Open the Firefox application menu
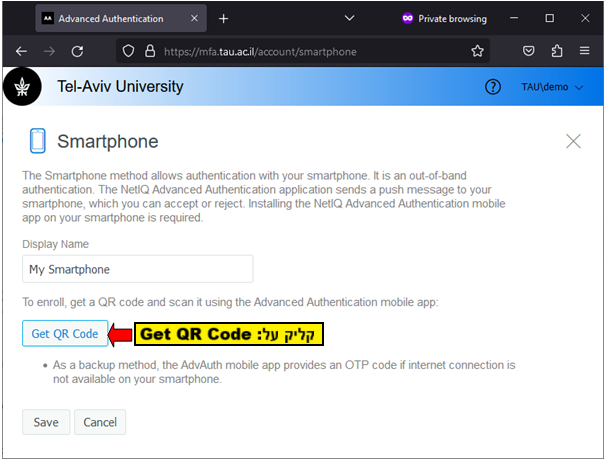Viewport: 604px width, 460px height. [583, 51]
